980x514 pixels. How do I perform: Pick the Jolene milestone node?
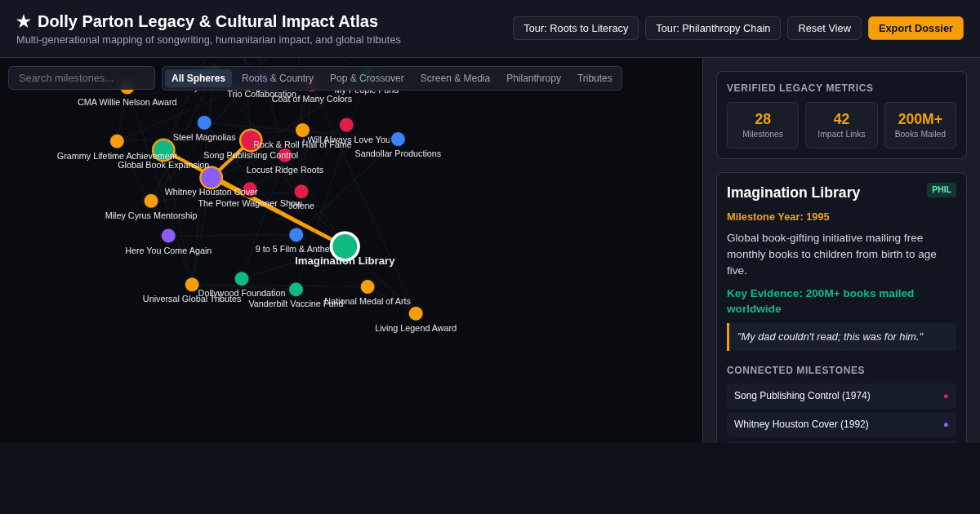click(x=301, y=192)
